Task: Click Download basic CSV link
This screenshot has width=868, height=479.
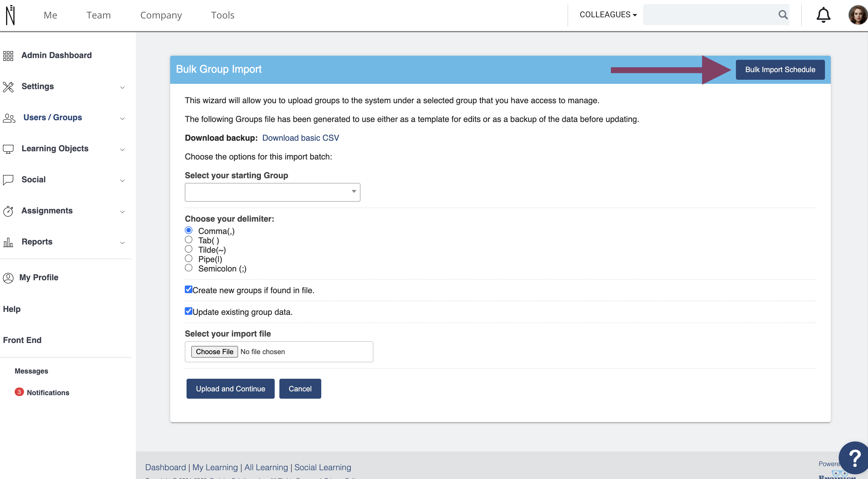Action: (300, 137)
